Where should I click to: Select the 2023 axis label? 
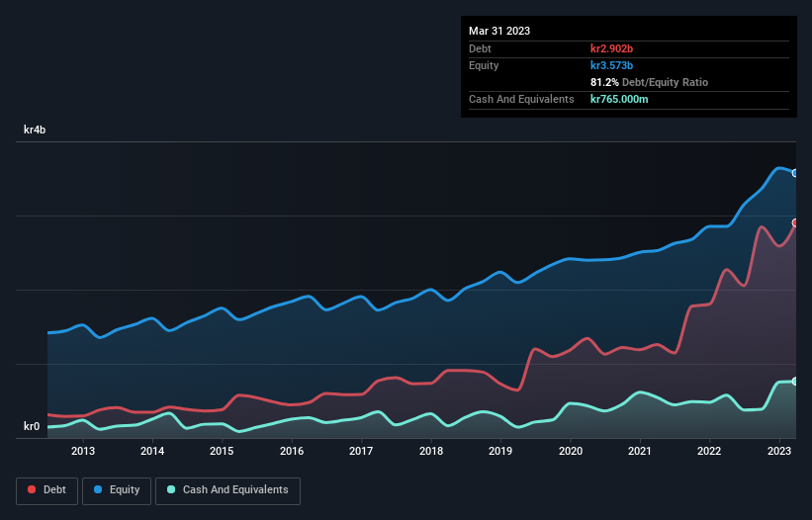coord(778,451)
